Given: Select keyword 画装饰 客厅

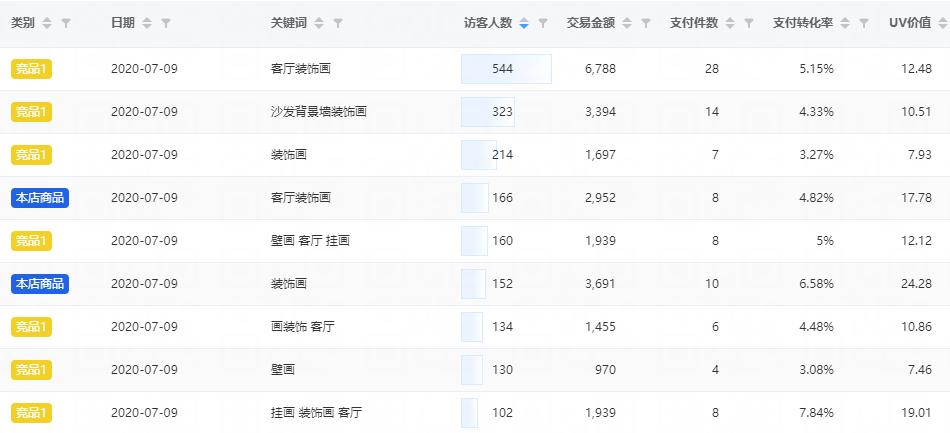Looking at the screenshot, I should pos(302,327).
